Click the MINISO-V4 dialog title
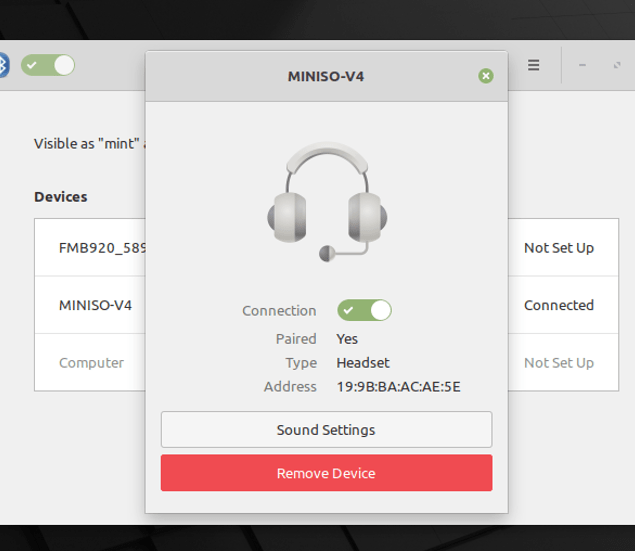The width and height of the screenshot is (635, 551). click(x=326, y=76)
